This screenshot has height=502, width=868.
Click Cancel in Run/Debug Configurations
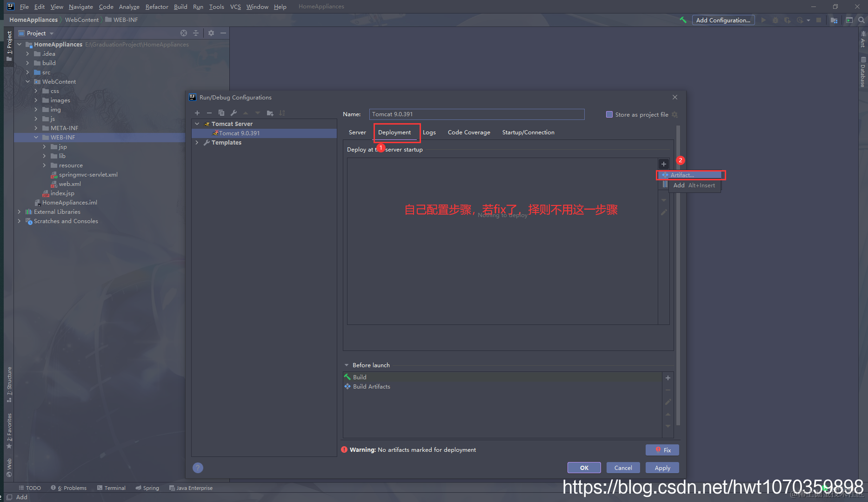(x=623, y=468)
